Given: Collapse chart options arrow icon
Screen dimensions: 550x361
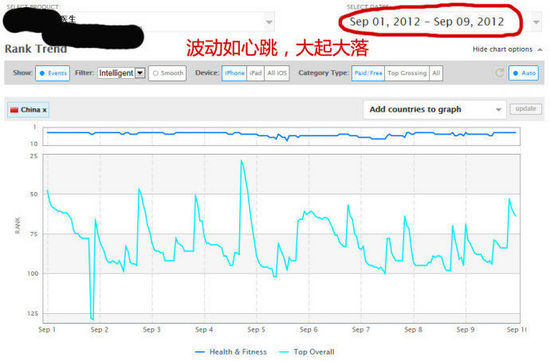Looking at the screenshot, I should point(540,49).
